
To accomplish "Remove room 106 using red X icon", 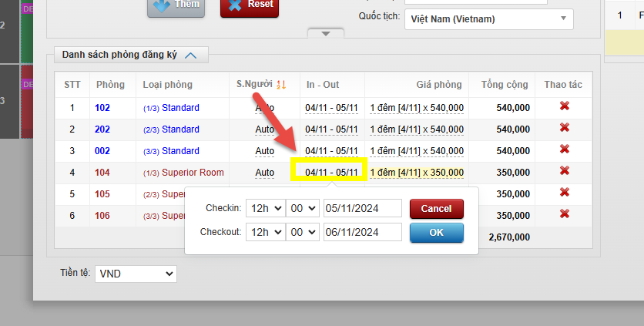I will click(564, 214).
